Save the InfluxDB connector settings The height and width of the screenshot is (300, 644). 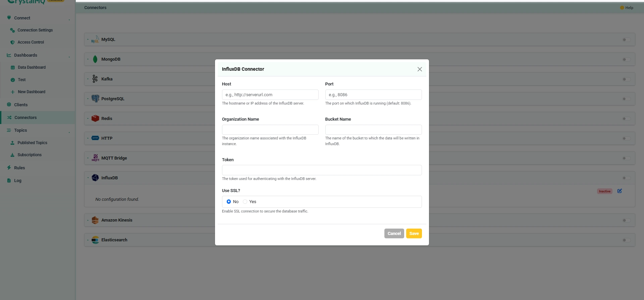414,234
